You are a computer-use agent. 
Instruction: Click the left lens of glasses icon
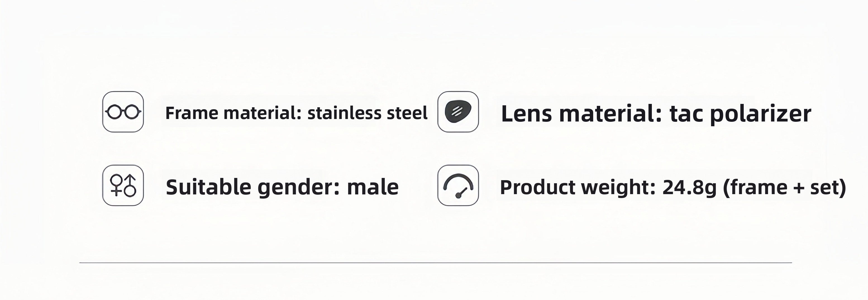[x=115, y=112]
